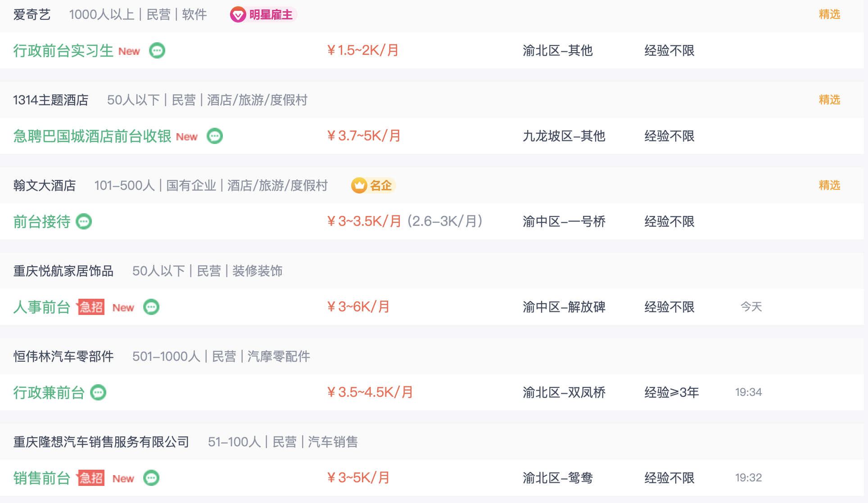This screenshot has height=503, width=868.
Task: Open the 销售前台 job link
Action: pos(42,478)
